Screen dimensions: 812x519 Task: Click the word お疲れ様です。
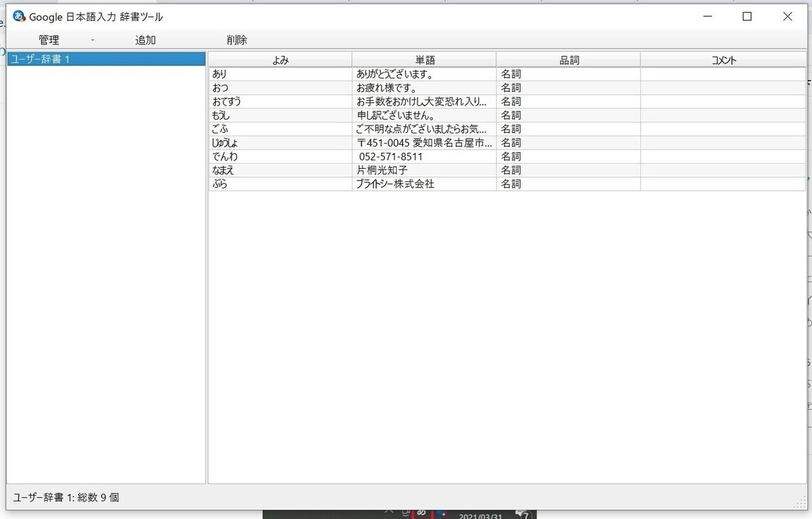point(386,88)
